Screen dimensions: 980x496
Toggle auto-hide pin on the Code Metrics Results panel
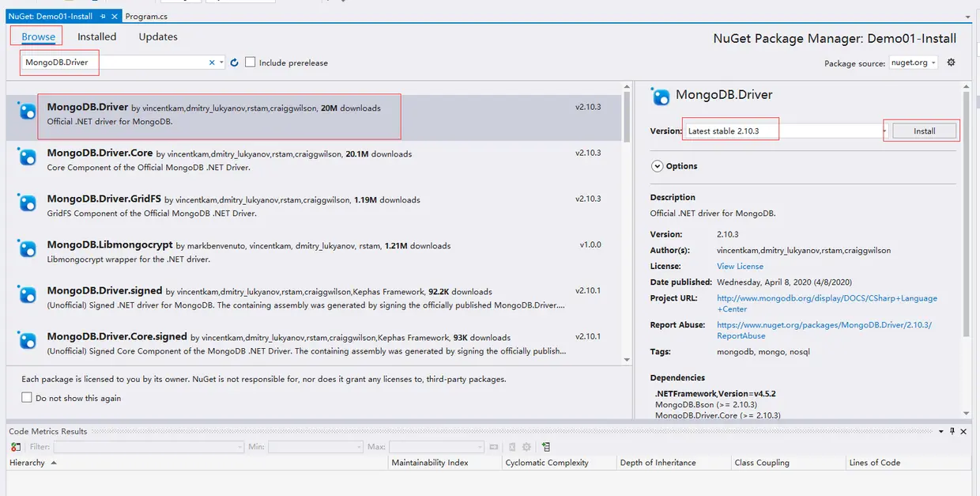click(952, 431)
